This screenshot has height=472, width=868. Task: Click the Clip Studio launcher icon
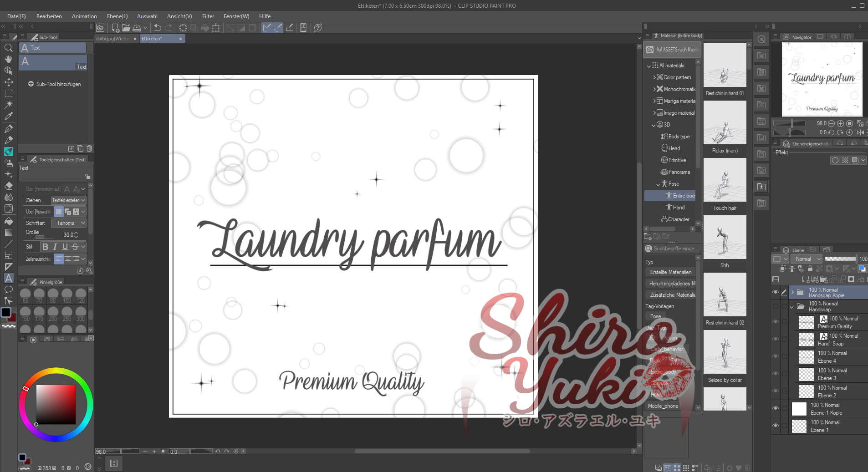[100, 28]
